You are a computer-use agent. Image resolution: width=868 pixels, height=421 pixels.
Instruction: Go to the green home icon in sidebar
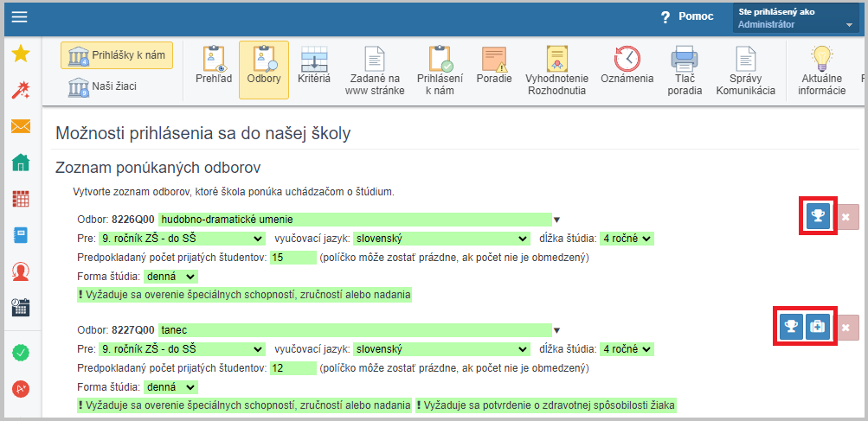[x=21, y=163]
